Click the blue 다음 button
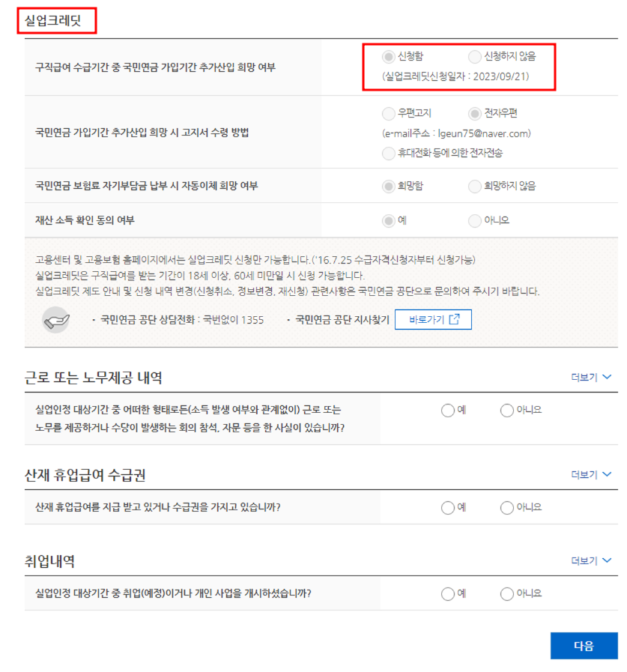 tap(584, 646)
